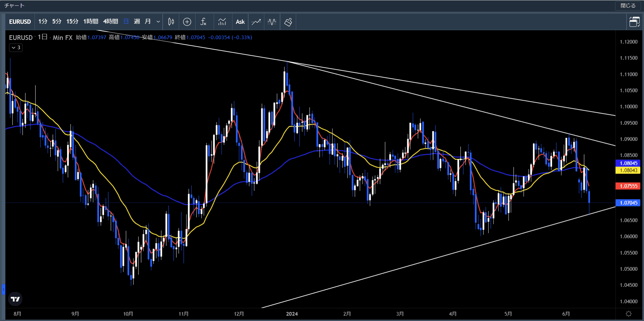This screenshot has height=321, width=644.
Task: Expand the timeframe dropdown arrow
Action: [158, 22]
